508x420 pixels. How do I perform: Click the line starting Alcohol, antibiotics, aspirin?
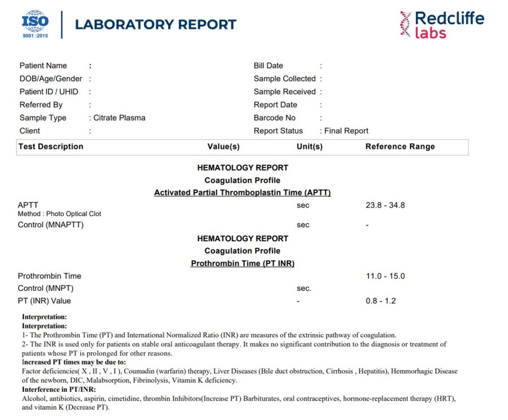coord(239,398)
